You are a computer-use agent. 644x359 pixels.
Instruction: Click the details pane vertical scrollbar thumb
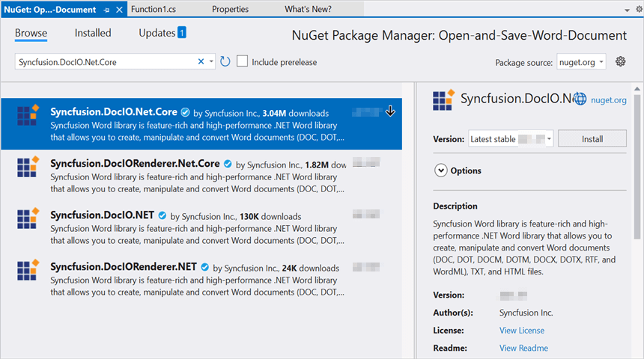tap(637, 167)
